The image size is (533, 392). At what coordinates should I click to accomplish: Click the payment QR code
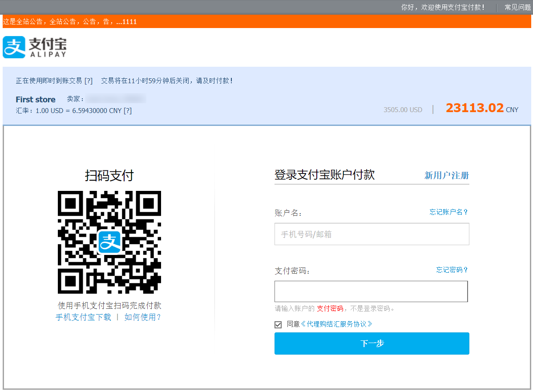[x=109, y=242]
